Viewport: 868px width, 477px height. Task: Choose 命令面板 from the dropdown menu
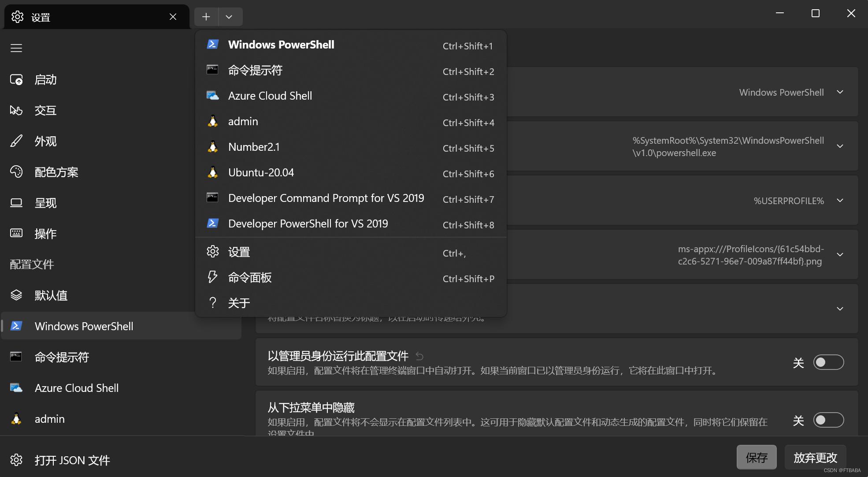pos(249,278)
